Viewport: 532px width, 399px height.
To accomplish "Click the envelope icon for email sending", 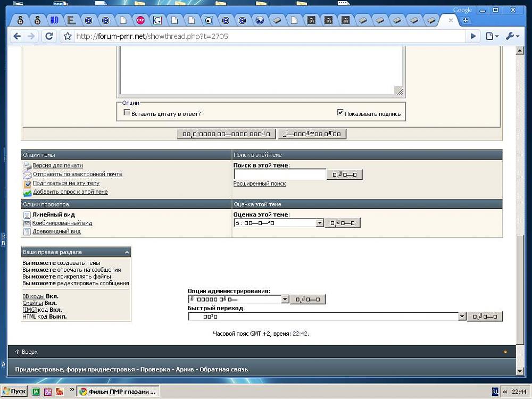I will point(27,174).
